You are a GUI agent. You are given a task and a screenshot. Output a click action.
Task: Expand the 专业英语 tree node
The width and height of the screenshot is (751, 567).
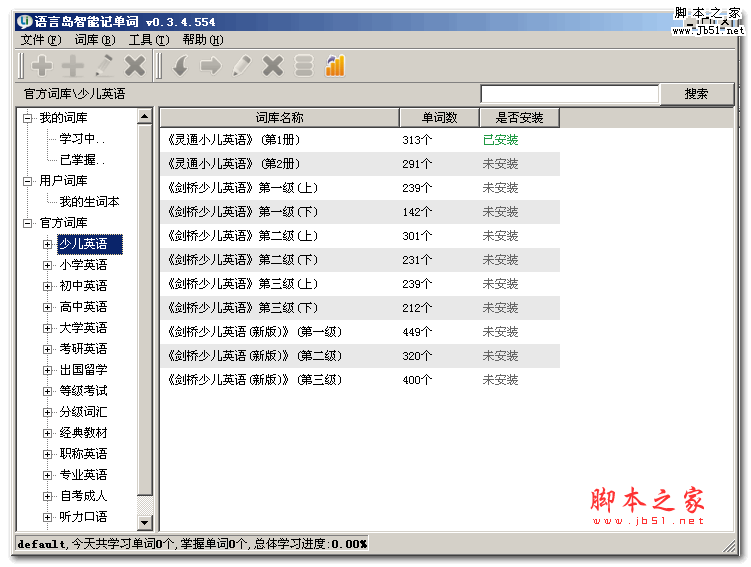point(47,476)
